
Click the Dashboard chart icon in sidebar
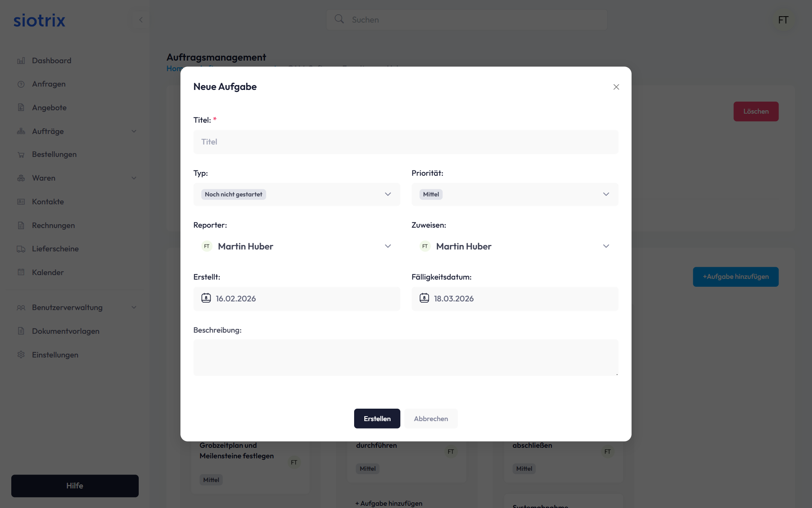tap(21, 61)
